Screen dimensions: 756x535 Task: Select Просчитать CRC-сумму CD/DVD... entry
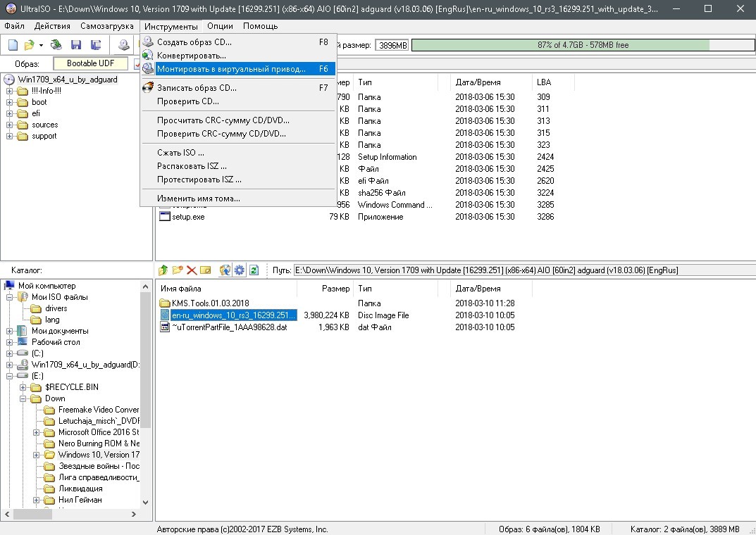(238, 120)
